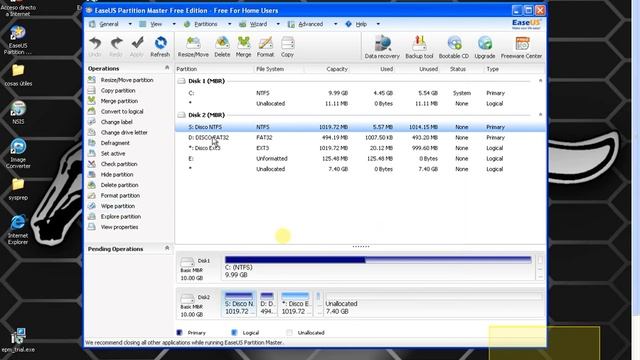Open the sysprep desktop folder
The image size is (640, 360).
(18, 189)
